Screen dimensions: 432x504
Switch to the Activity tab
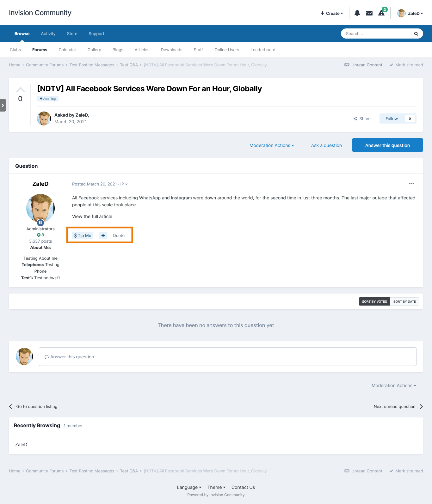pos(48,33)
